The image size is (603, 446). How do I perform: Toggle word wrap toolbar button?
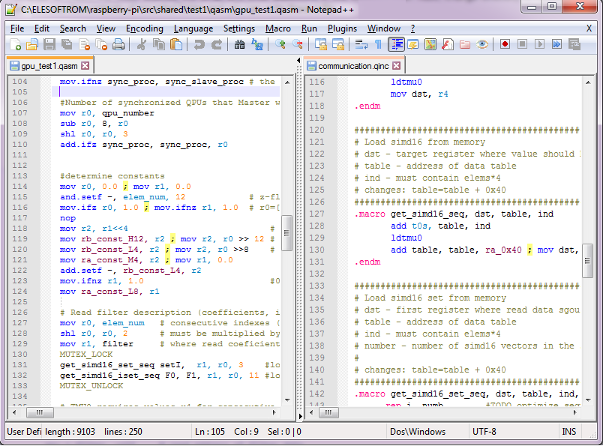pos(361,45)
